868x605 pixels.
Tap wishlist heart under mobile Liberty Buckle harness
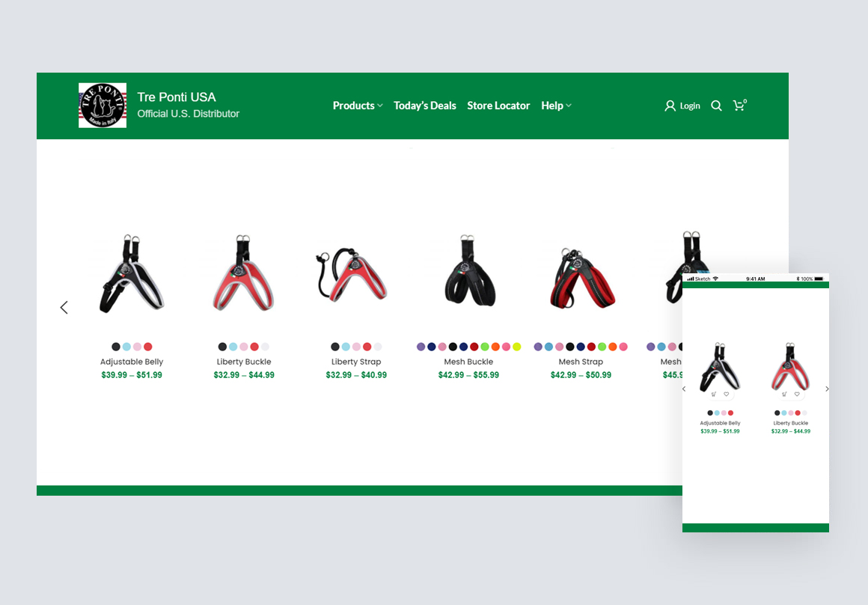(x=797, y=394)
